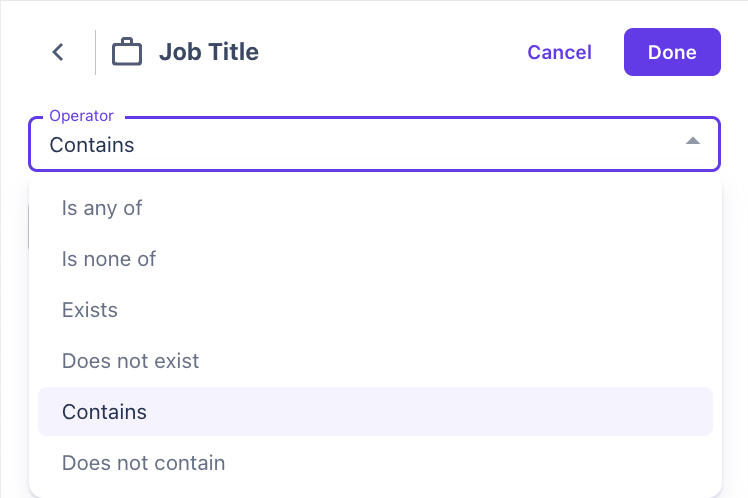Click the "Job Title" heading text
748x498 pixels.
[209, 52]
